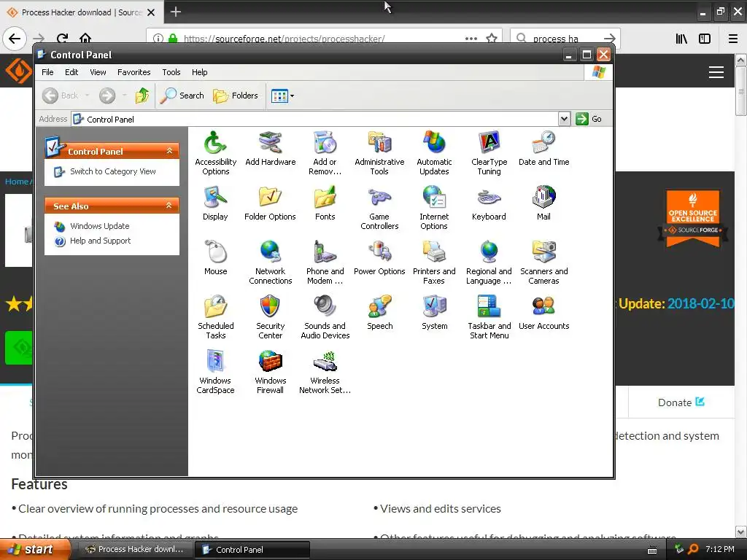Open Date and Time icon

point(543,149)
